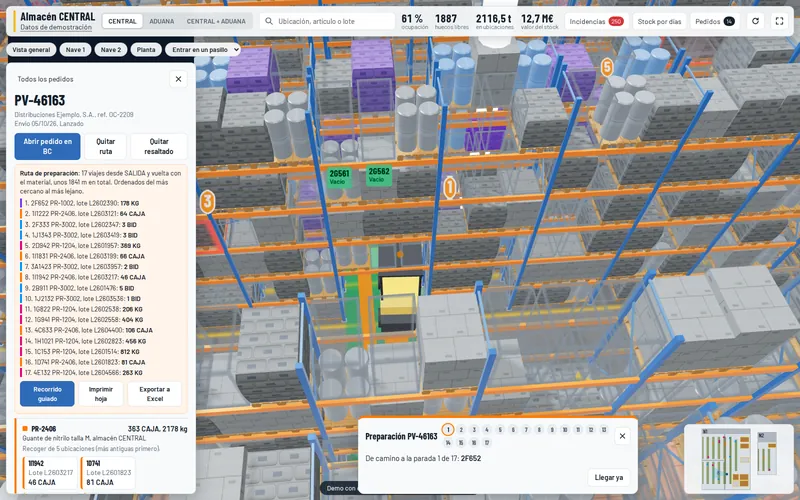Click the 1887 huecos libres stat
Image resolution: width=800 pixels, height=500 pixels.
(x=451, y=21)
